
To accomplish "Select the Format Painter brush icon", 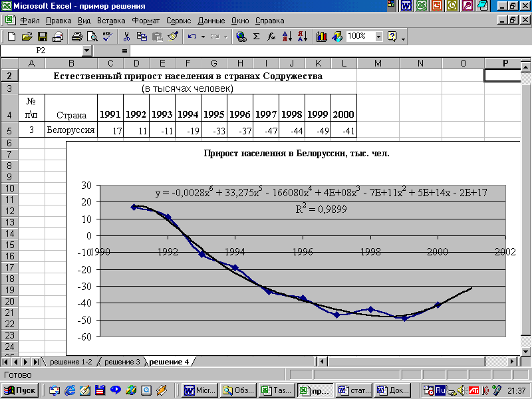I will coord(173,37).
